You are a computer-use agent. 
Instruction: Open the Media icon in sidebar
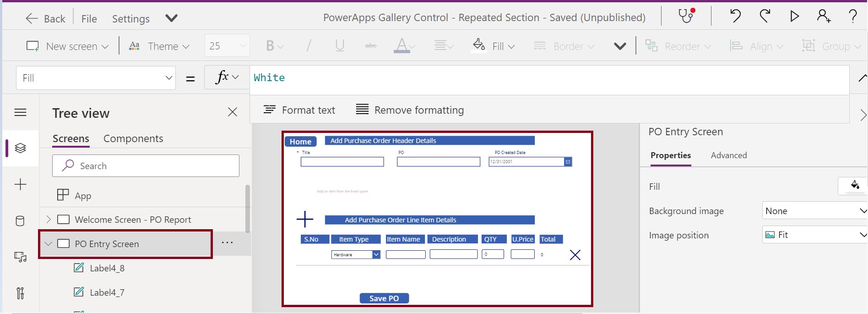tap(21, 257)
